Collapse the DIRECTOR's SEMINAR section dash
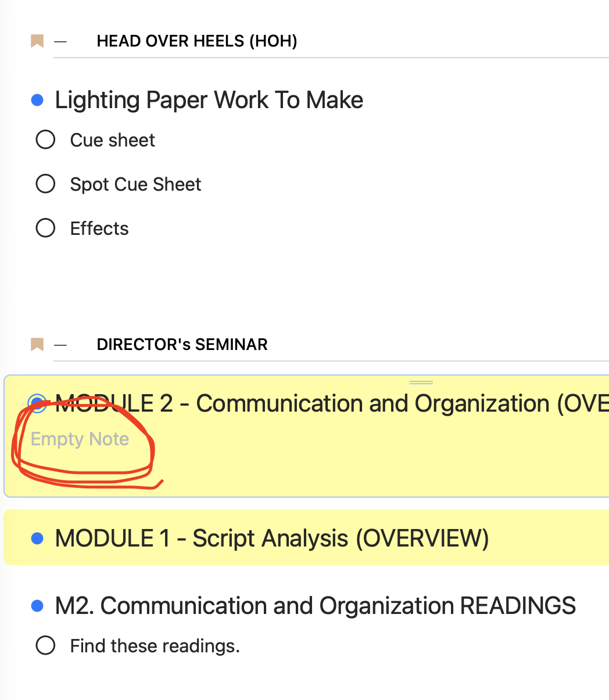This screenshot has height=700, width=609. tap(60, 345)
